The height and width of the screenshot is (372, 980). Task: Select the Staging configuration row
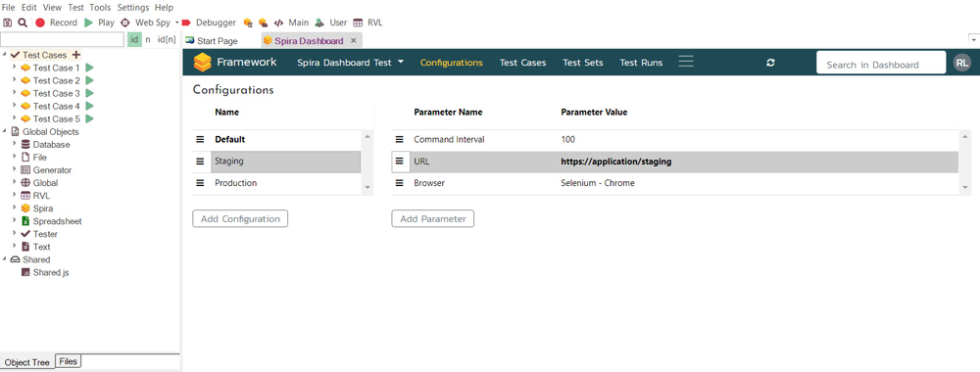[276, 162]
